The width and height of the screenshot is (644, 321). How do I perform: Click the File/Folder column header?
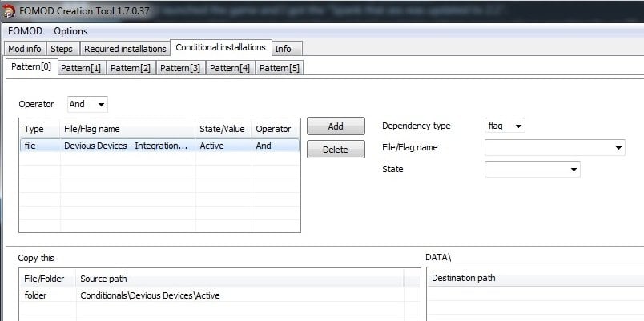click(x=48, y=279)
